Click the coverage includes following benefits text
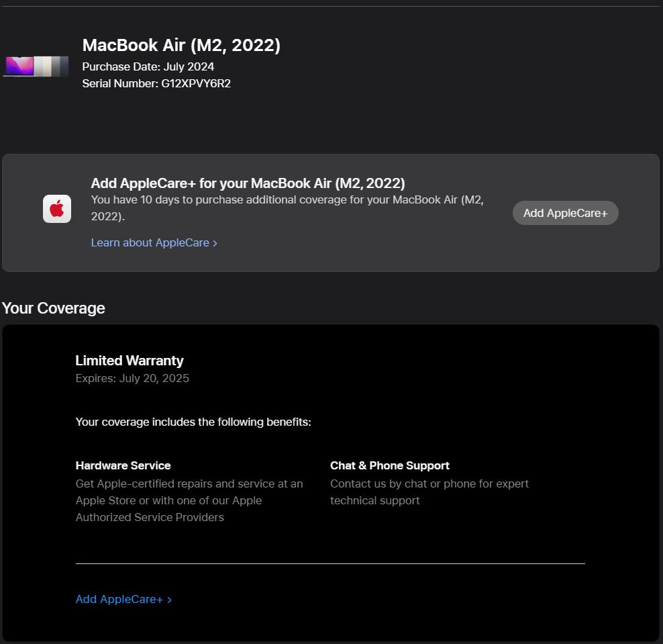The image size is (663, 644). point(193,422)
